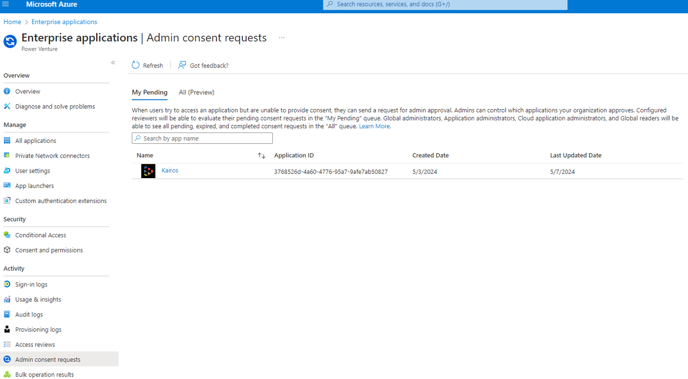
Task: Focus the Search by app name field
Action: tap(202, 138)
